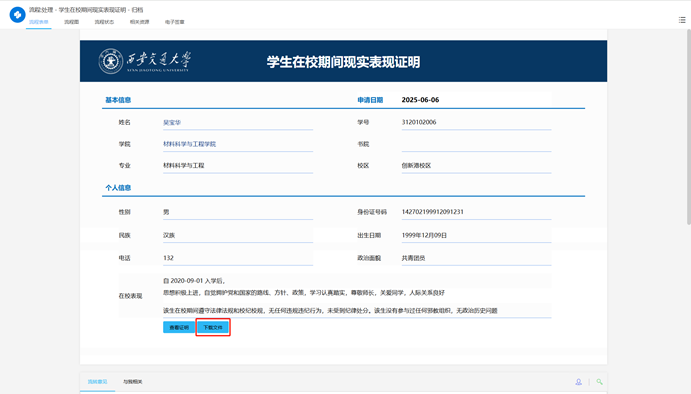Click the blue workflow logo icon
Viewport: 691px width, 394px height.
coord(17,15)
